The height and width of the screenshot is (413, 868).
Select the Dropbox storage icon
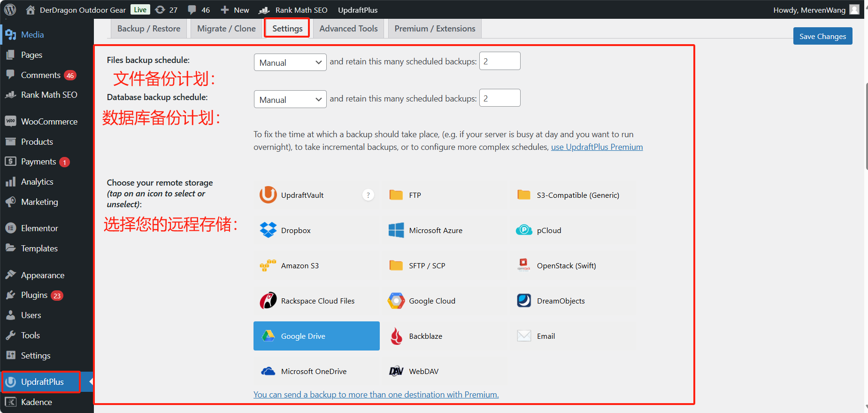click(x=268, y=230)
